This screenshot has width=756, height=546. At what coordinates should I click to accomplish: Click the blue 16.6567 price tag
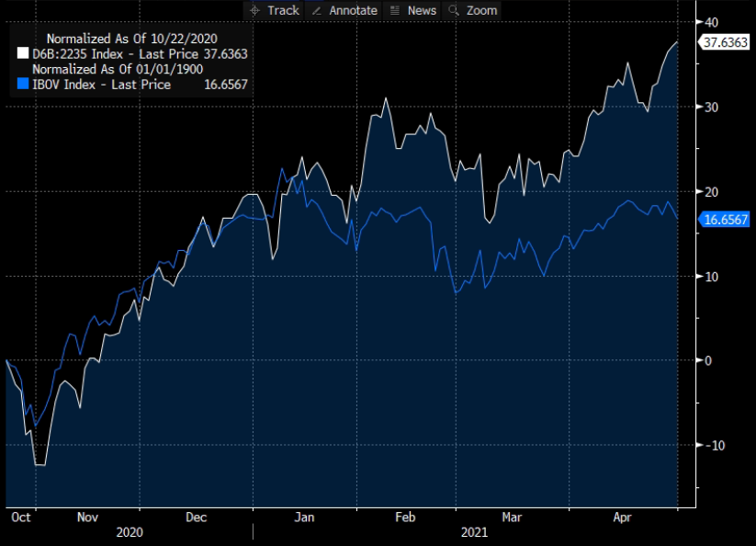[x=725, y=220]
